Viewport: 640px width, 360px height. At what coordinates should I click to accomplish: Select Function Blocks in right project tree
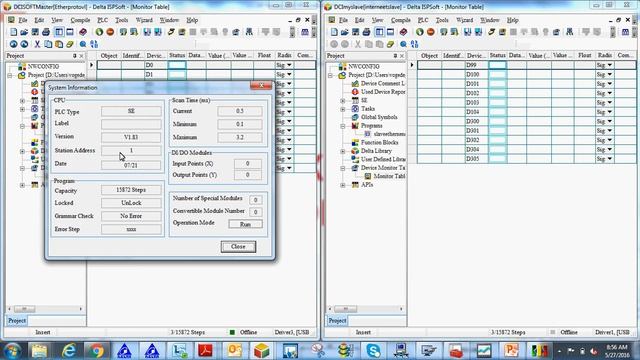tap(379, 142)
